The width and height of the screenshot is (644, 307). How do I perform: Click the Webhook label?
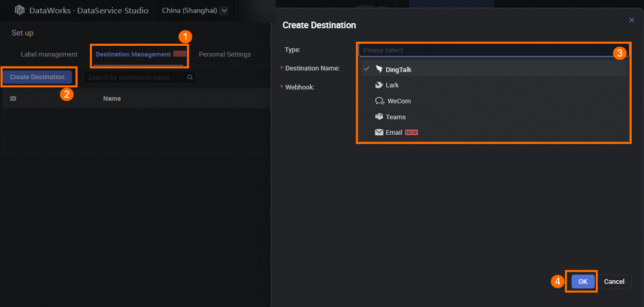300,87
